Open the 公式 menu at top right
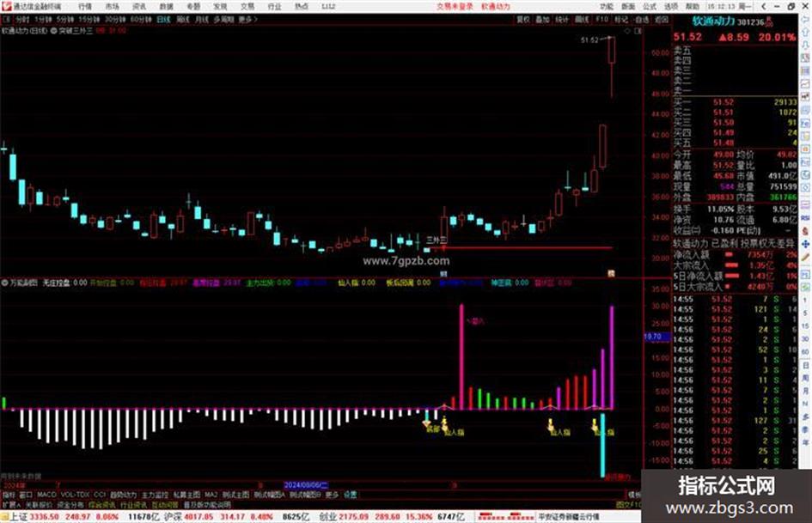The image size is (812, 523). 650,6
